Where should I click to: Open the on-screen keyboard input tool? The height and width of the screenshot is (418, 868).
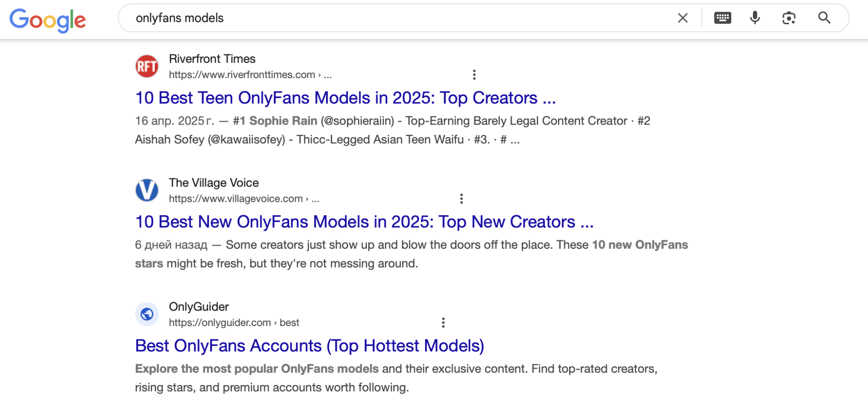point(723,18)
